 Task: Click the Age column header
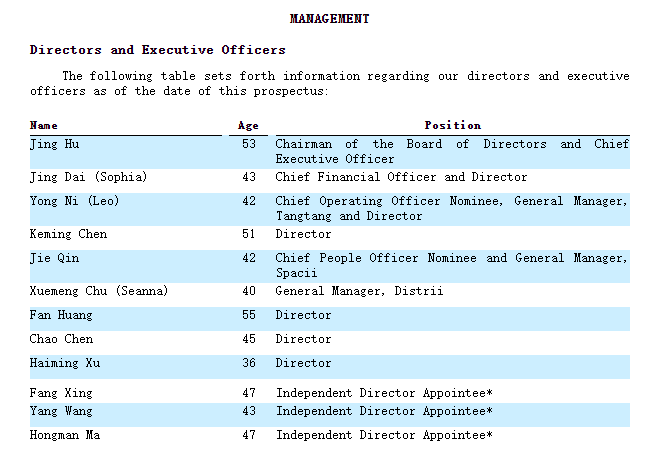tap(248, 125)
